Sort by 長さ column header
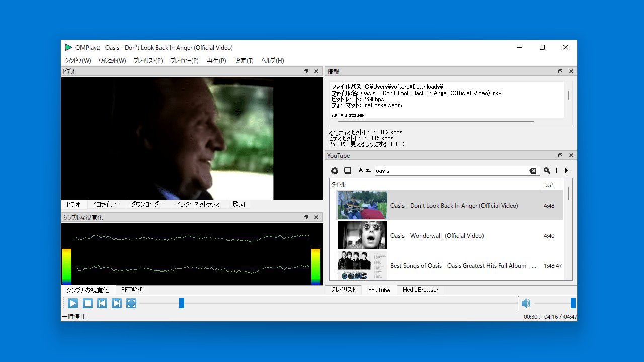644x362 pixels. pyautogui.click(x=553, y=185)
